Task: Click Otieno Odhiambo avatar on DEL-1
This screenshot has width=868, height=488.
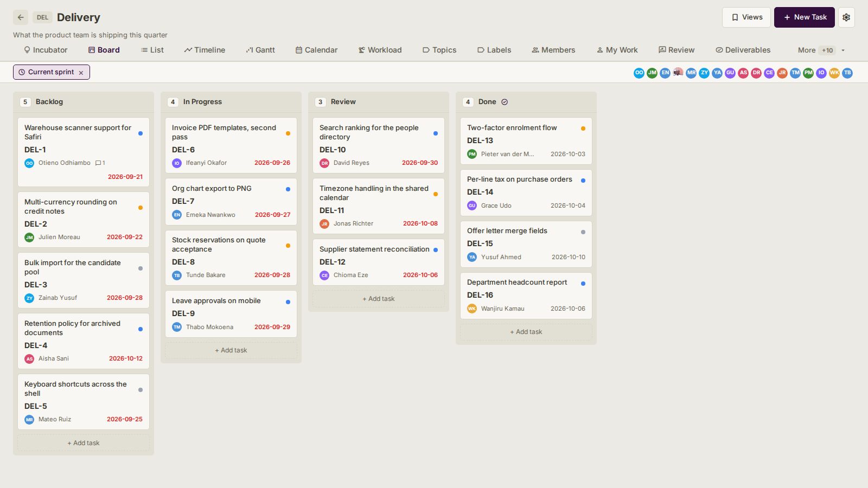Action: [29, 163]
